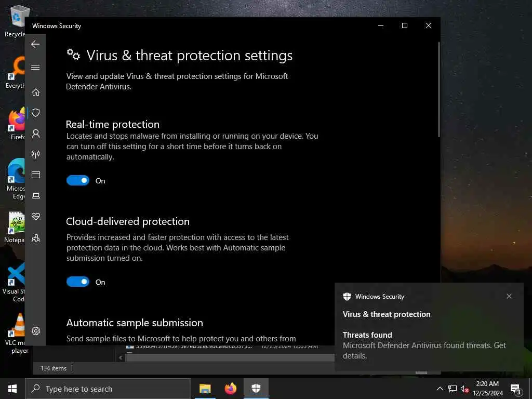The height and width of the screenshot is (399, 532).
Task: Open Device performance & health heart icon
Action: pyautogui.click(x=36, y=217)
